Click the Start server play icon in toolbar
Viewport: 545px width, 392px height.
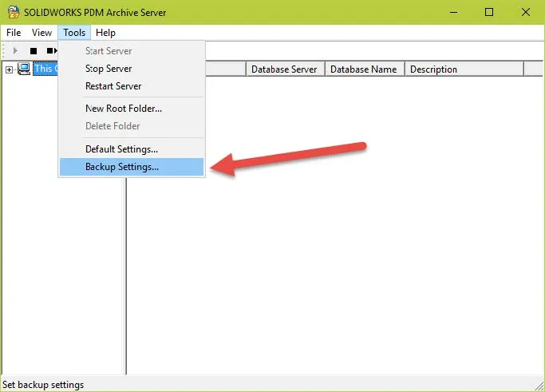pyautogui.click(x=15, y=51)
